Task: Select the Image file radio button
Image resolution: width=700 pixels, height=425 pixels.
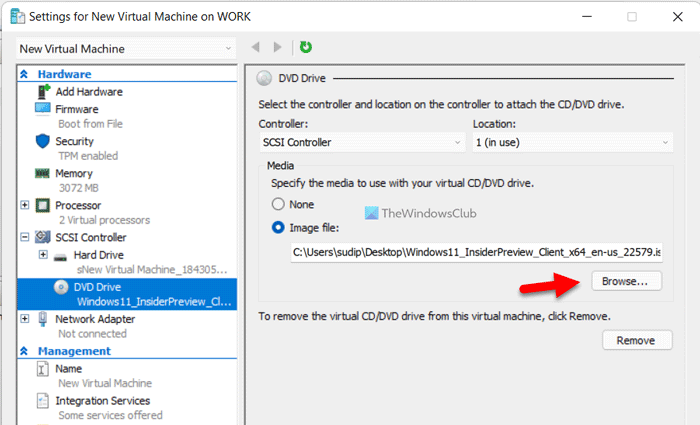Action: (x=278, y=228)
